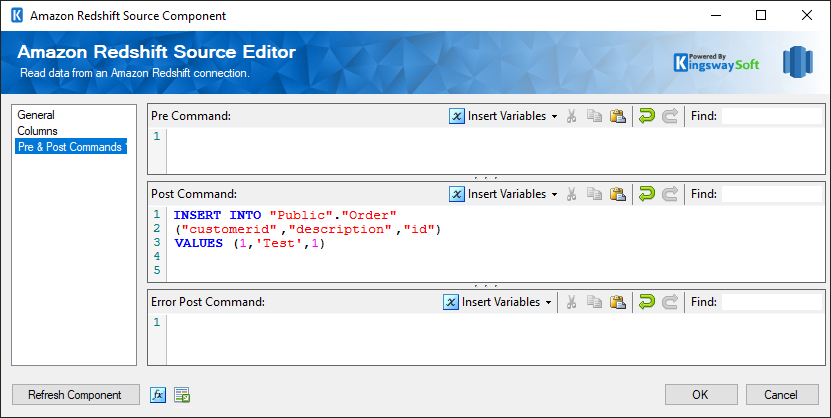Cut in the Post Command toolbar

click(x=571, y=194)
